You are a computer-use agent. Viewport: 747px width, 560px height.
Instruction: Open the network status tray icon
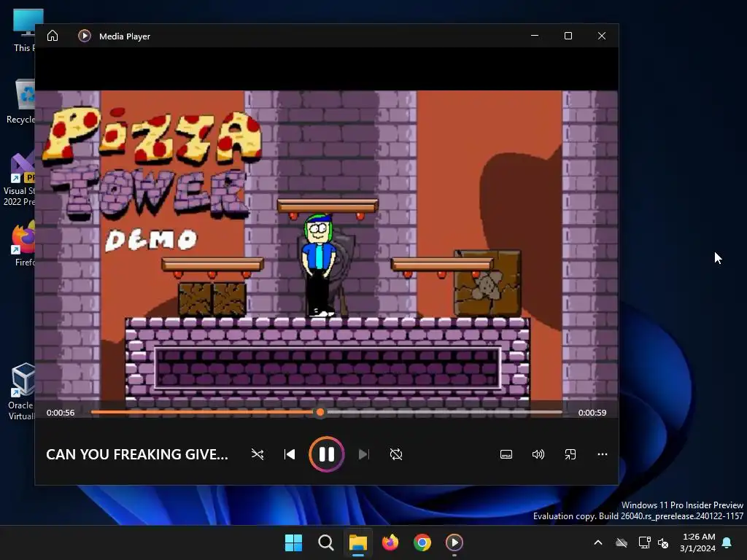point(644,542)
